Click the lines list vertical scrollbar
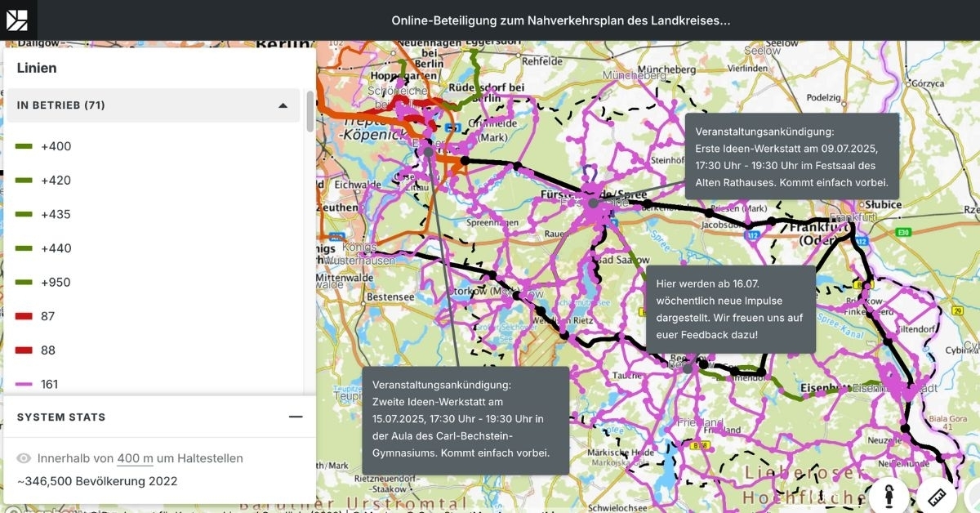The height and width of the screenshot is (513, 980). click(x=310, y=112)
